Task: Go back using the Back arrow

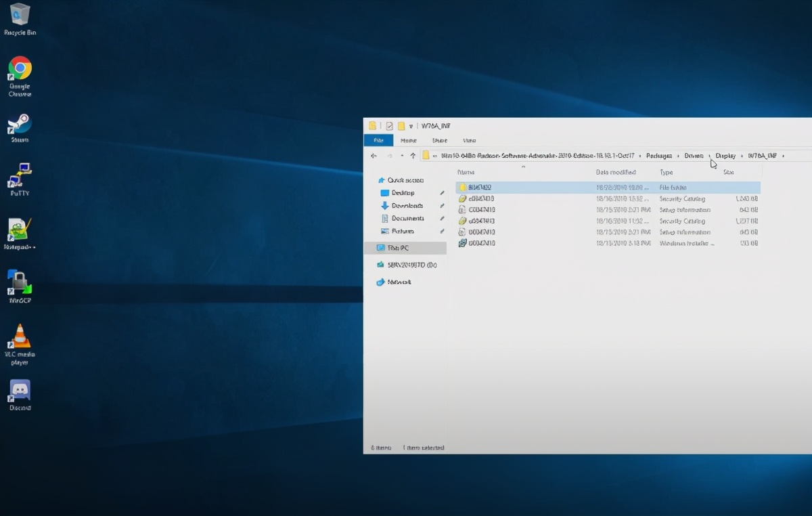Action: 374,156
